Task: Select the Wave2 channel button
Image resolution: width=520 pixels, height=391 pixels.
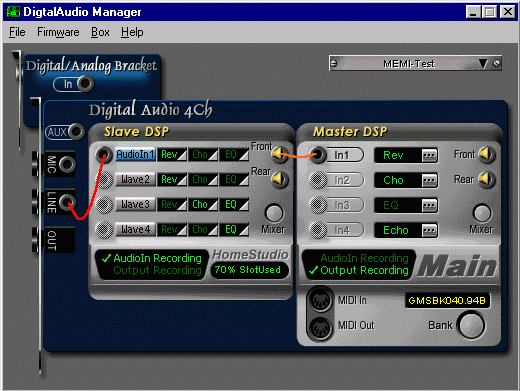Action: pyautogui.click(x=135, y=180)
